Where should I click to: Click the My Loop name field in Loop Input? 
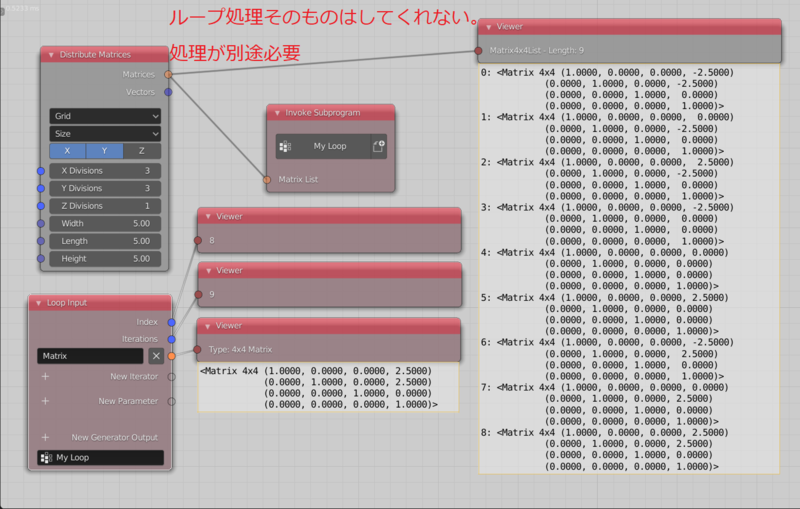pos(101,457)
